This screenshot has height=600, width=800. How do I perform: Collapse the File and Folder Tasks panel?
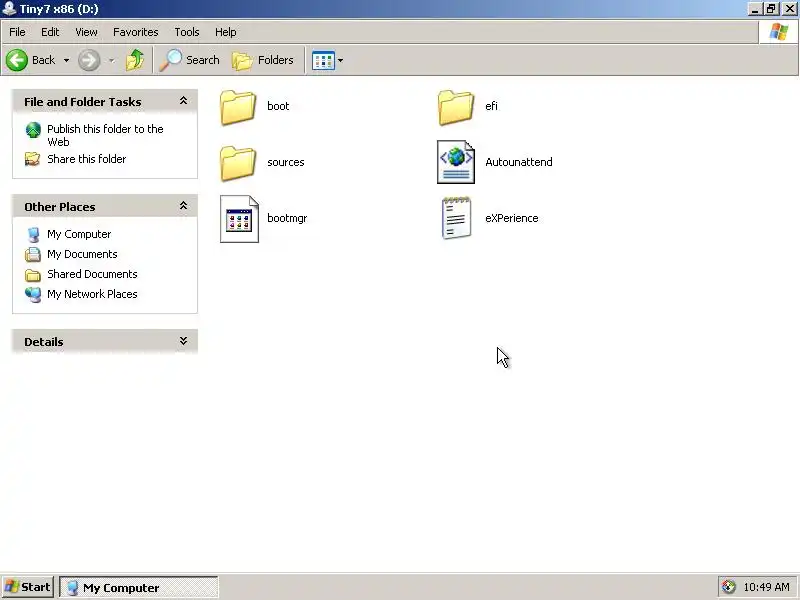tap(183, 101)
